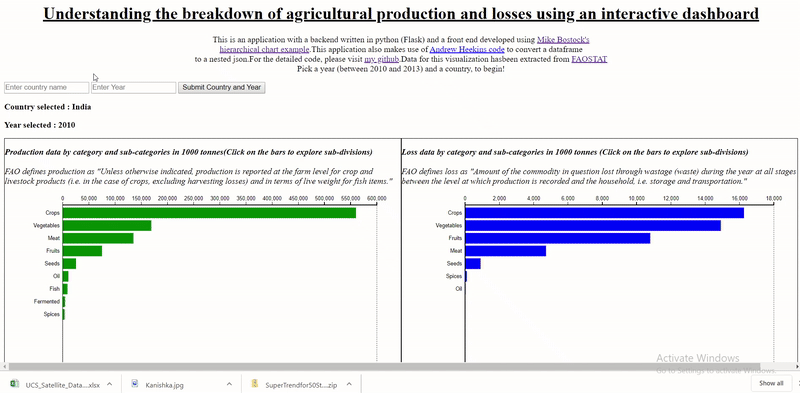Click the Year selected : 2010 text
Screen dimensions: 800x393
40,125
